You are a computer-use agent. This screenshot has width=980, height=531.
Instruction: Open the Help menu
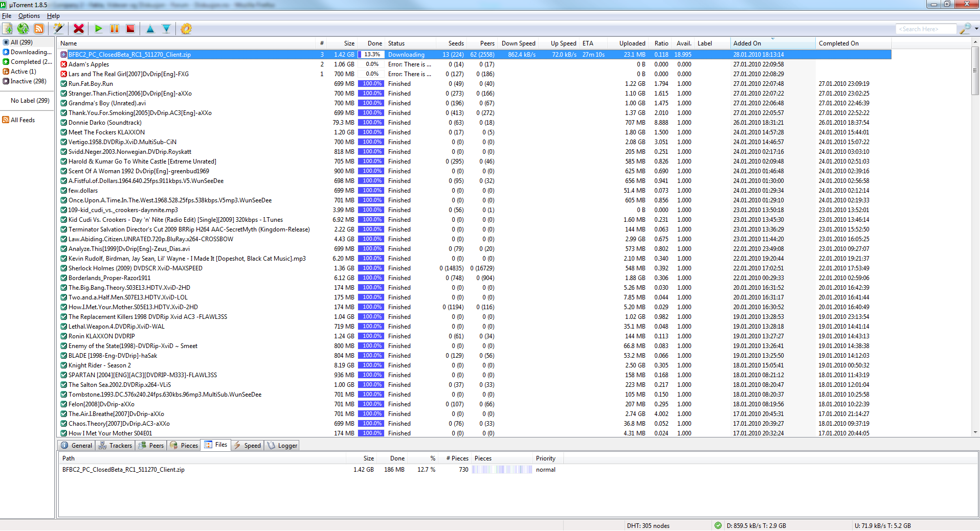[53, 16]
